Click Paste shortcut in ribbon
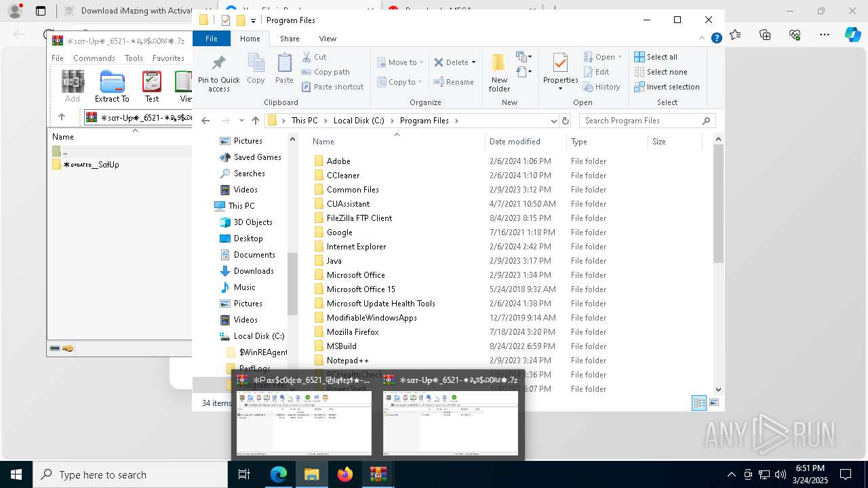The image size is (868, 488). click(332, 87)
